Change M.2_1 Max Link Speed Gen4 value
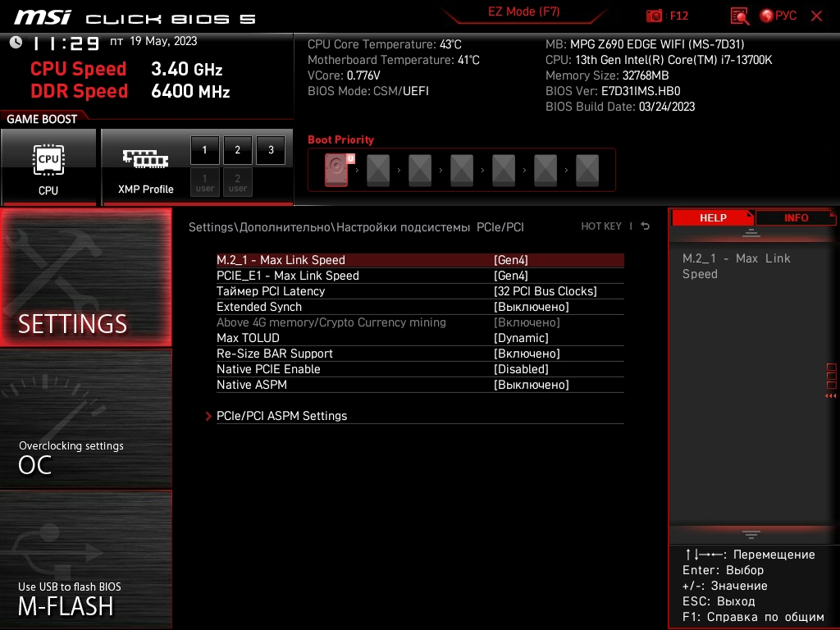Screen dimensions: 840x630 511,260
